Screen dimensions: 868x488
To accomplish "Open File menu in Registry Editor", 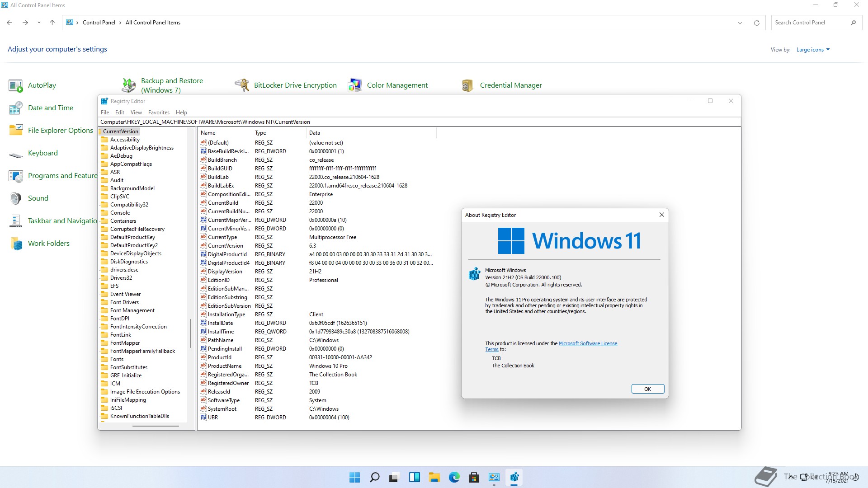I will 105,113.
